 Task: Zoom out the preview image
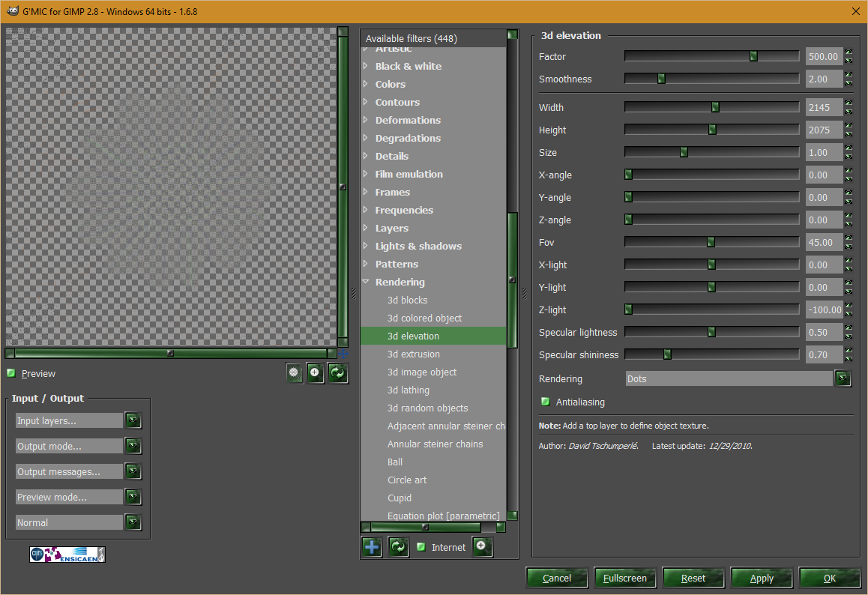[x=295, y=373]
